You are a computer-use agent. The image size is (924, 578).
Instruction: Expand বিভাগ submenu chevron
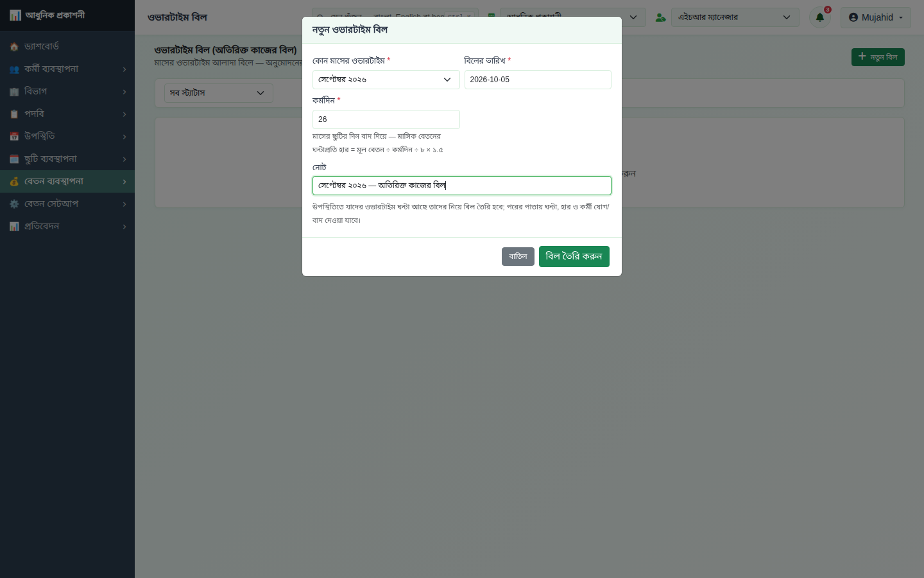tap(124, 92)
